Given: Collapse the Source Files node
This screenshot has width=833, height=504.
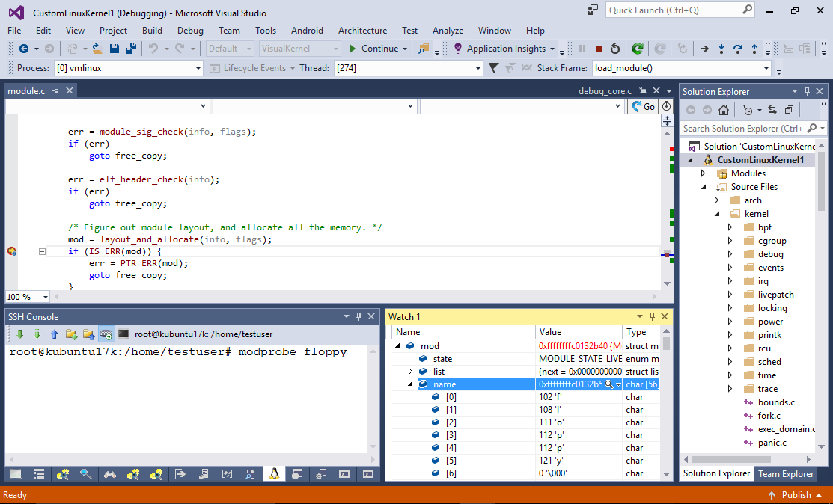Looking at the screenshot, I should pos(704,187).
